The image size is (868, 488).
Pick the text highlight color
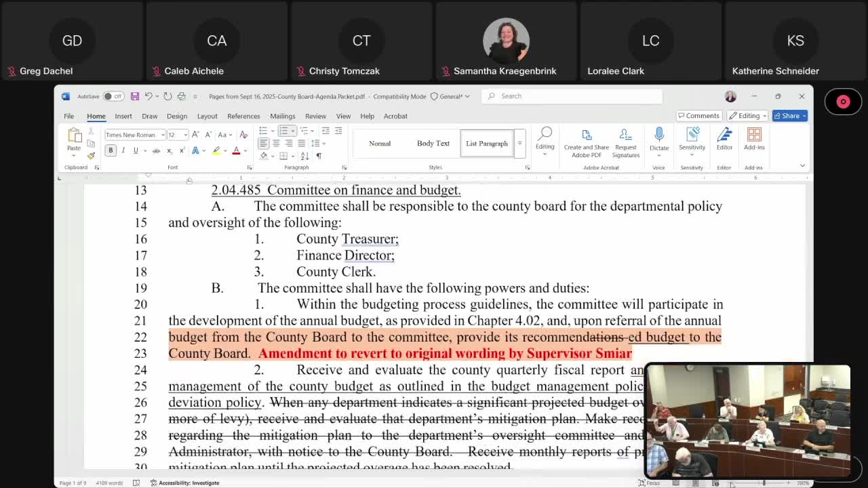pos(216,150)
